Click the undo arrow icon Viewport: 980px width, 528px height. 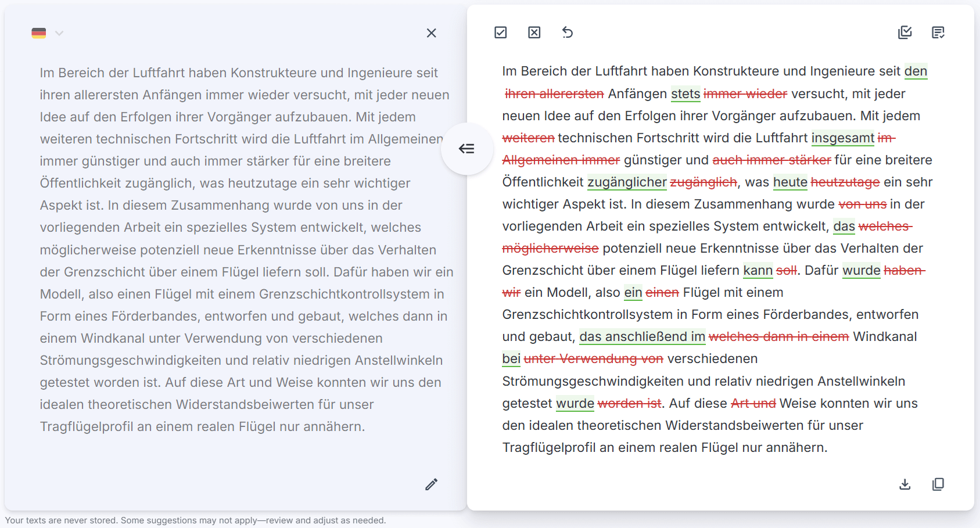click(x=568, y=33)
